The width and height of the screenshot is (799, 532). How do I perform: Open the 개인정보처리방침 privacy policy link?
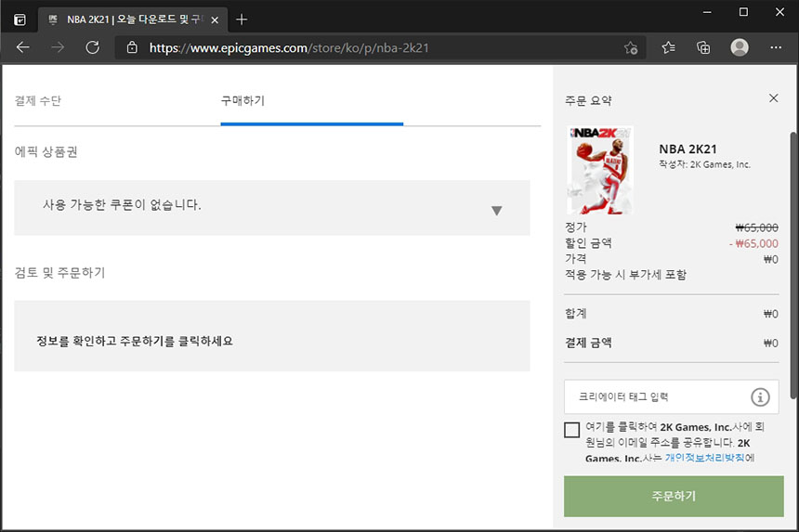click(705, 458)
